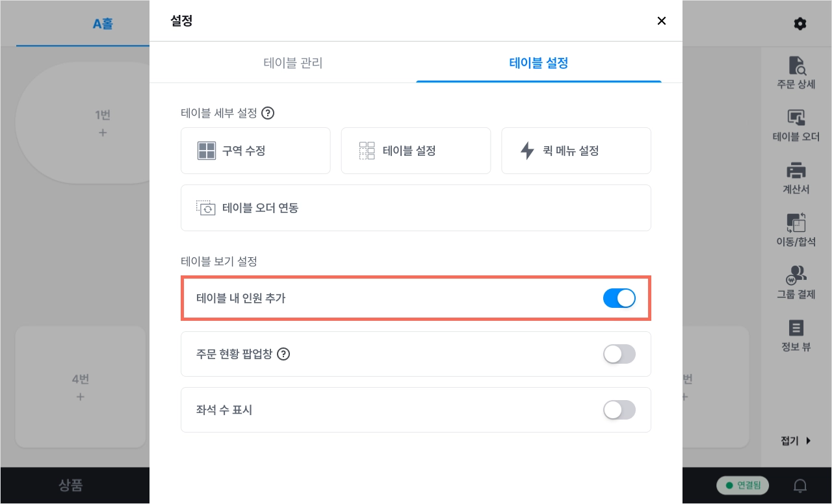Enable 좌석 수 표시 toggle
Viewport: 832px width, 504px height.
point(619,410)
